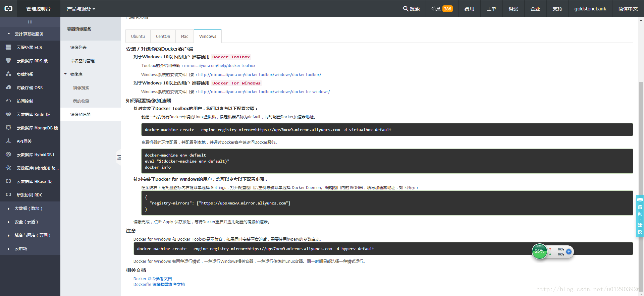644x296 pixels.
Task: Click the docker-machine env default code block
Action: pos(387,161)
